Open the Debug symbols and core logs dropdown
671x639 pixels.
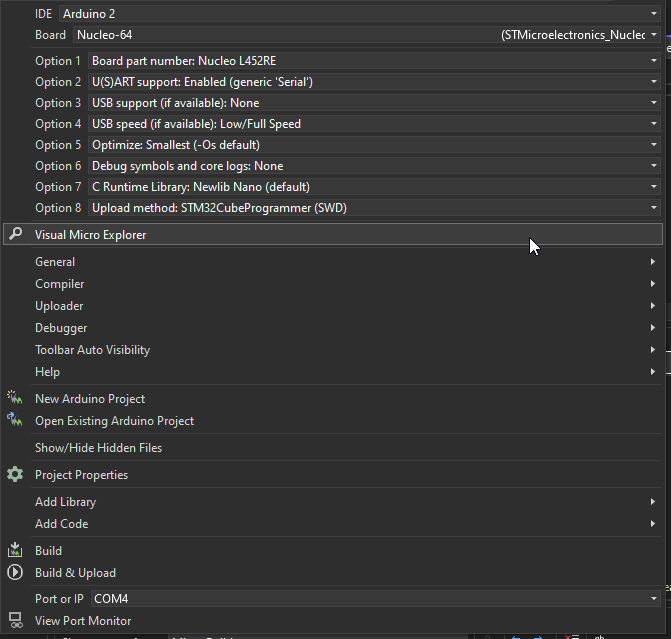[374, 166]
